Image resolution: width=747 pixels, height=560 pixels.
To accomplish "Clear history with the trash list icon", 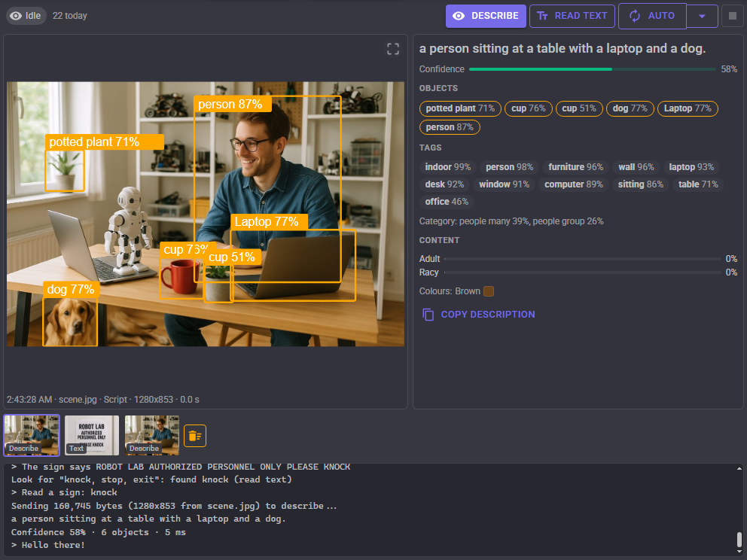I will tap(195, 436).
